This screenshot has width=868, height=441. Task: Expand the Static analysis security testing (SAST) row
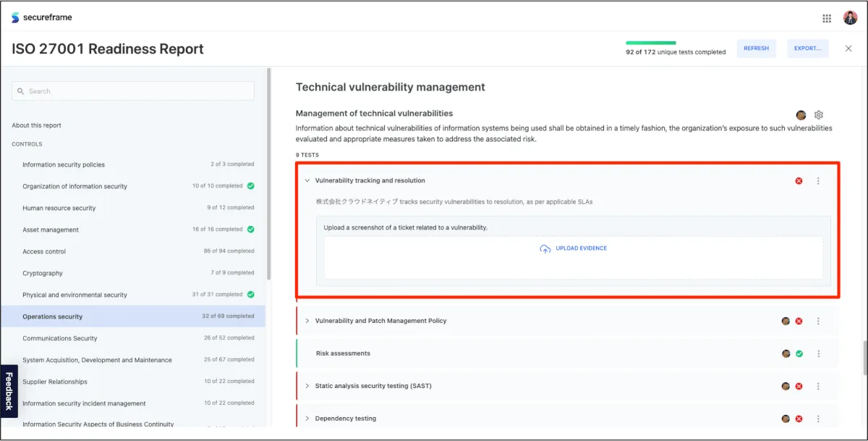307,386
